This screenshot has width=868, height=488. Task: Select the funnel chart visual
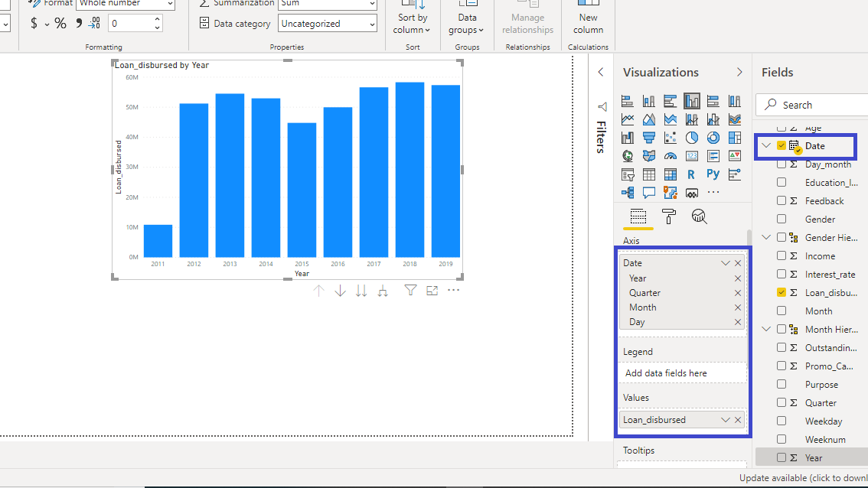pyautogui.click(x=649, y=138)
